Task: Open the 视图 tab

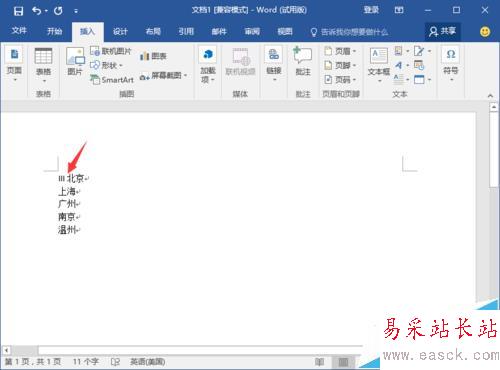Action: point(285,31)
